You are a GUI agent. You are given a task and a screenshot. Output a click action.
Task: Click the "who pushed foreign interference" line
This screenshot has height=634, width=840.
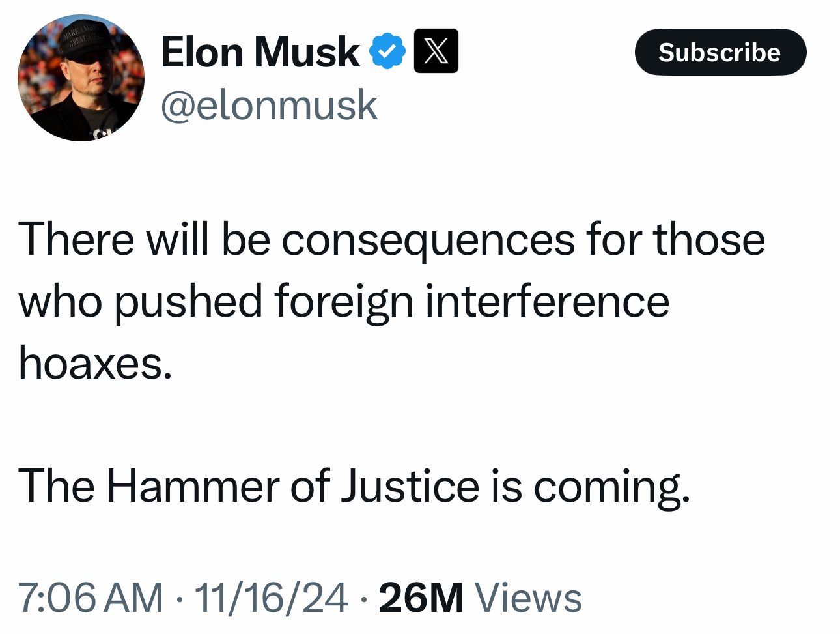coord(344,301)
